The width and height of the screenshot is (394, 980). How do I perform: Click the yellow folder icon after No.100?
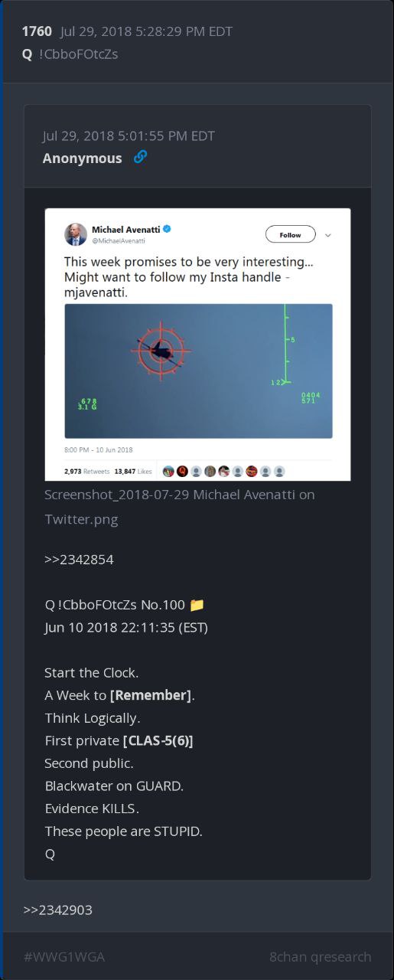pos(197,605)
